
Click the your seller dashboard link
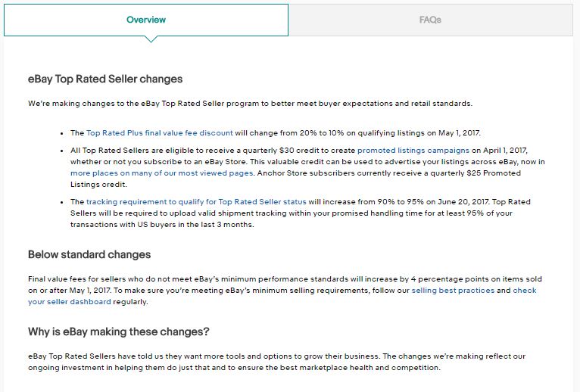coord(70,302)
